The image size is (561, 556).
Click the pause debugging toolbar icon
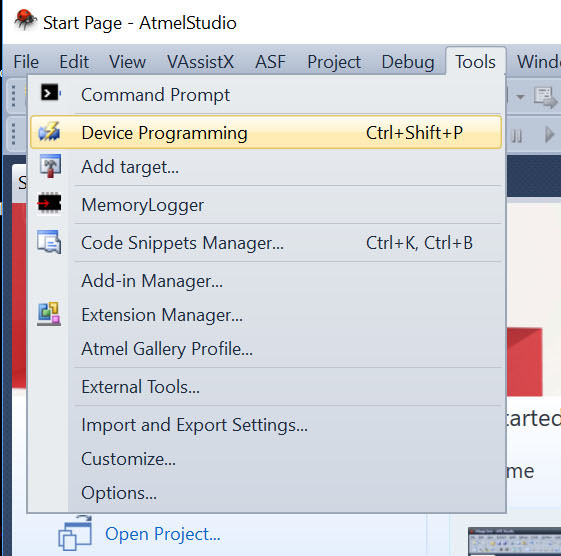[x=516, y=136]
